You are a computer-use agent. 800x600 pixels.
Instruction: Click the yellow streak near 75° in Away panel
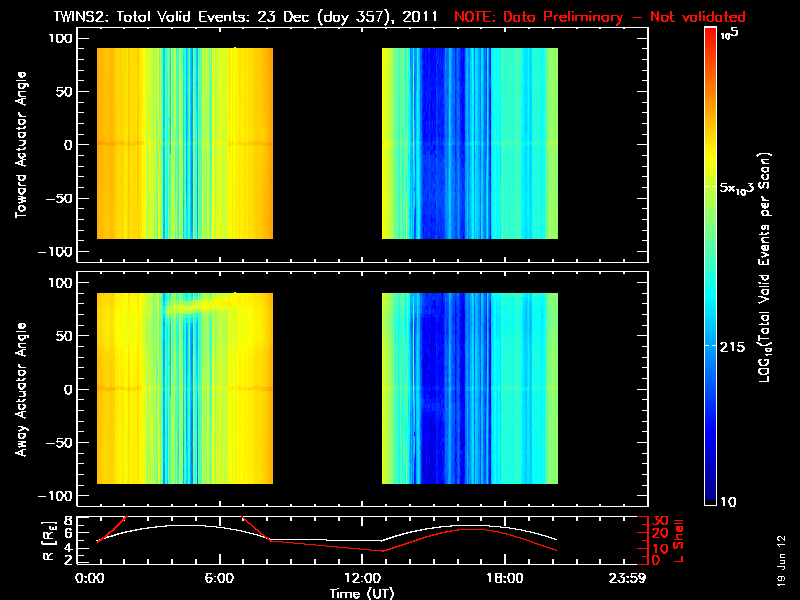[x=202, y=307]
